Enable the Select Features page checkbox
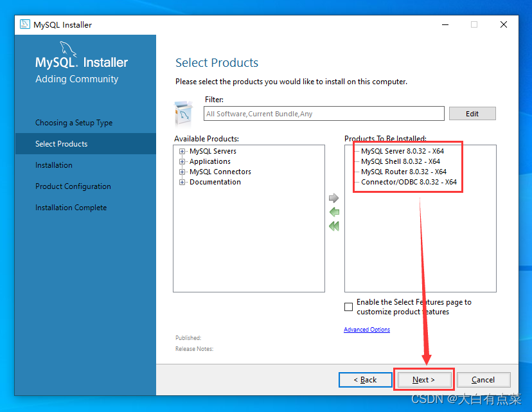Screen dimensions: 532x412 pyautogui.click(x=348, y=307)
